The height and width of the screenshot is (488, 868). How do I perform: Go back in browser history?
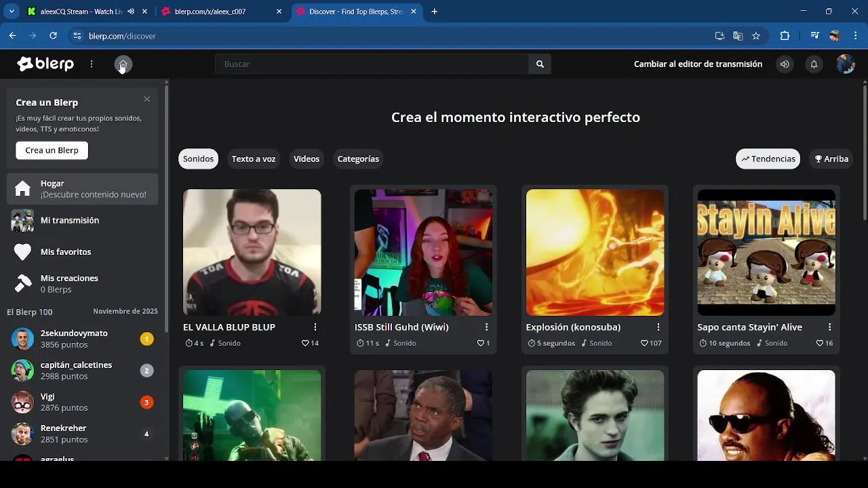[x=12, y=36]
